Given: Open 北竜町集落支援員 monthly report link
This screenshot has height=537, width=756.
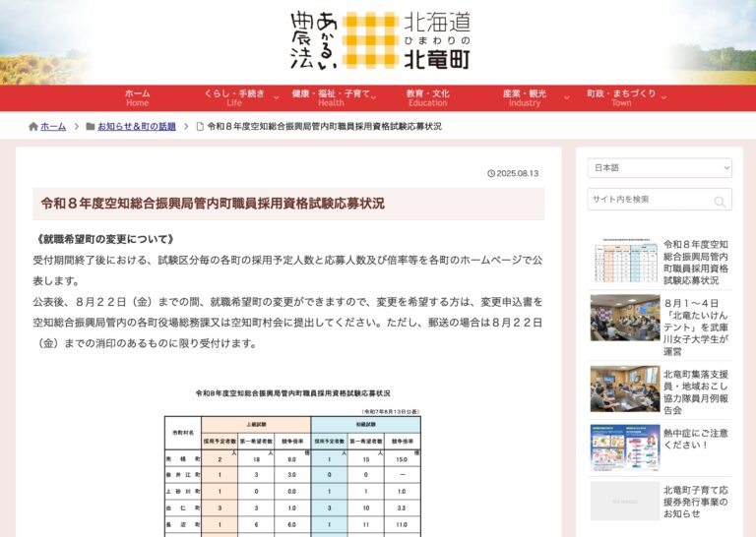Looking at the screenshot, I should [696, 391].
